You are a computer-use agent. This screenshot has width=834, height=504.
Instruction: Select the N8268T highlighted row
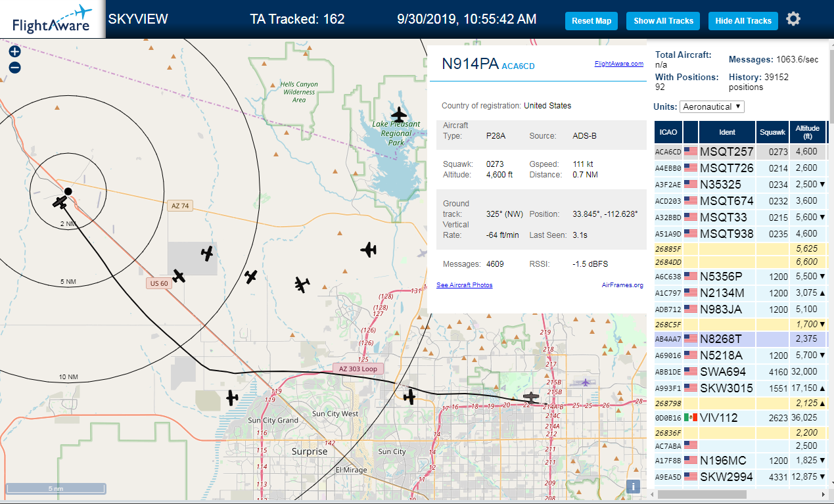(x=740, y=339)
